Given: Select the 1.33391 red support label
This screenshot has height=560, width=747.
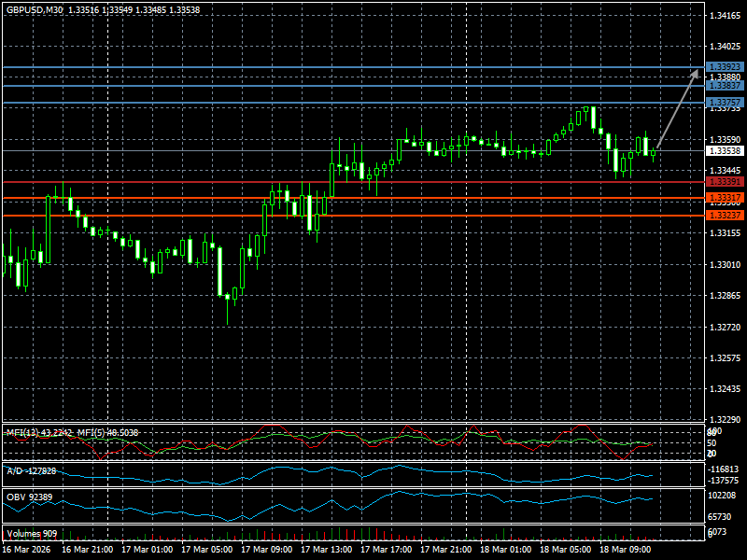Looking at the screenshot, I should (725, 181).
